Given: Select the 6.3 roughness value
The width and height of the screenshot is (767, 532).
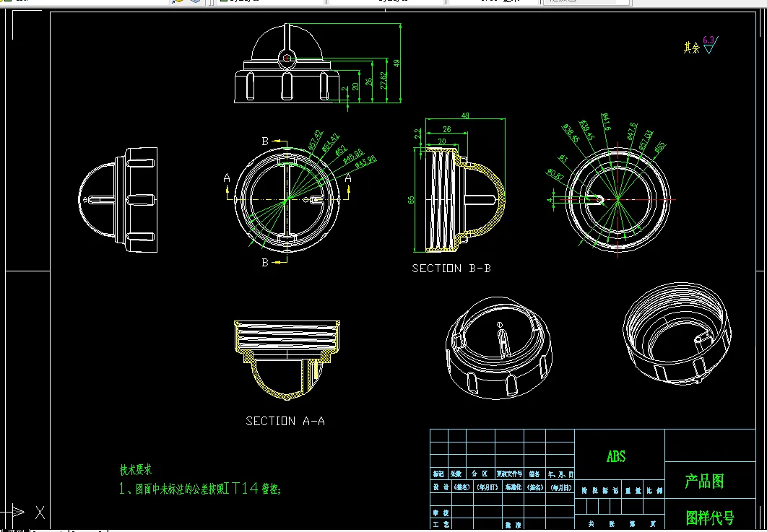Looking at the screenshot, I should (708, 40).
